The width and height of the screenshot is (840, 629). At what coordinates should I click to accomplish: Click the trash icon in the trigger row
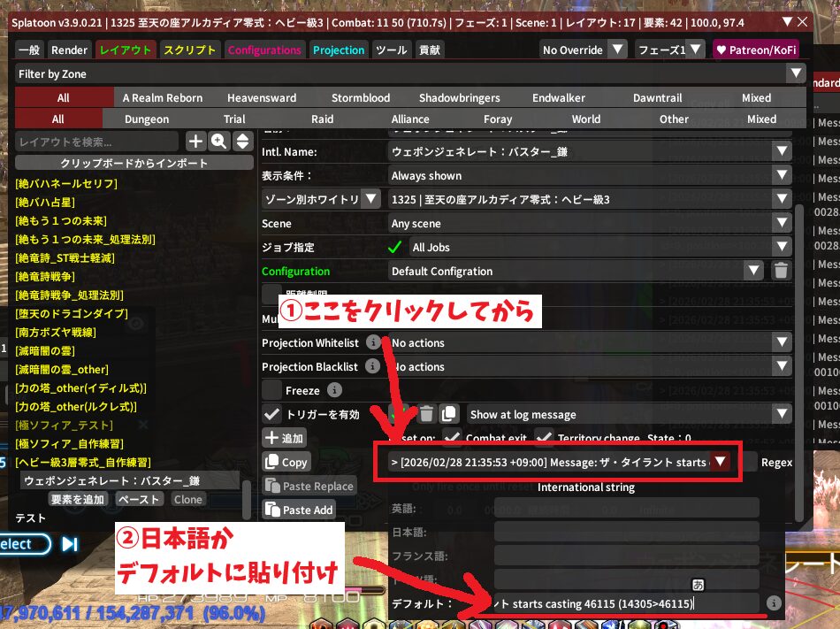tap(426, 413)
